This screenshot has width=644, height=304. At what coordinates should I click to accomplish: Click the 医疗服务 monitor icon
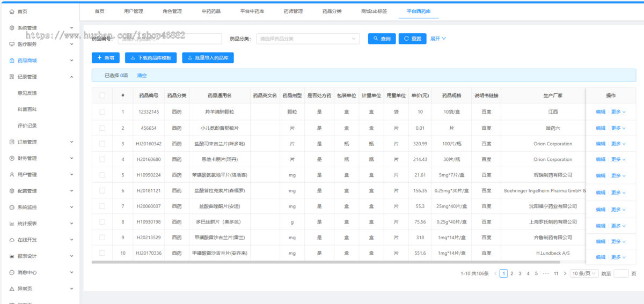[12, 44]
